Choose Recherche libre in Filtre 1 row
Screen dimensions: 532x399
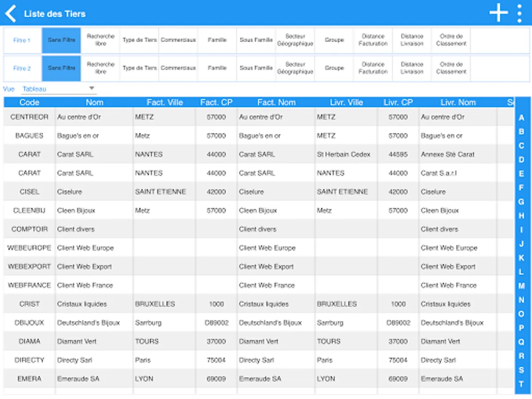tap(101, 40)
